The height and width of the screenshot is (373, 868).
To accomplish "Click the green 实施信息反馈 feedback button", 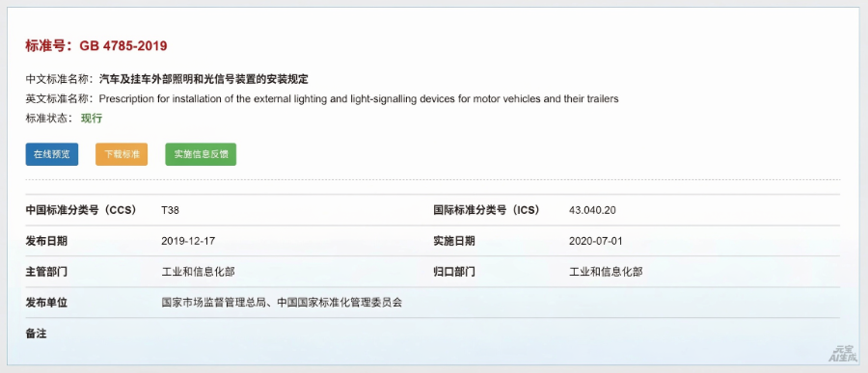I will coord(201,154).
